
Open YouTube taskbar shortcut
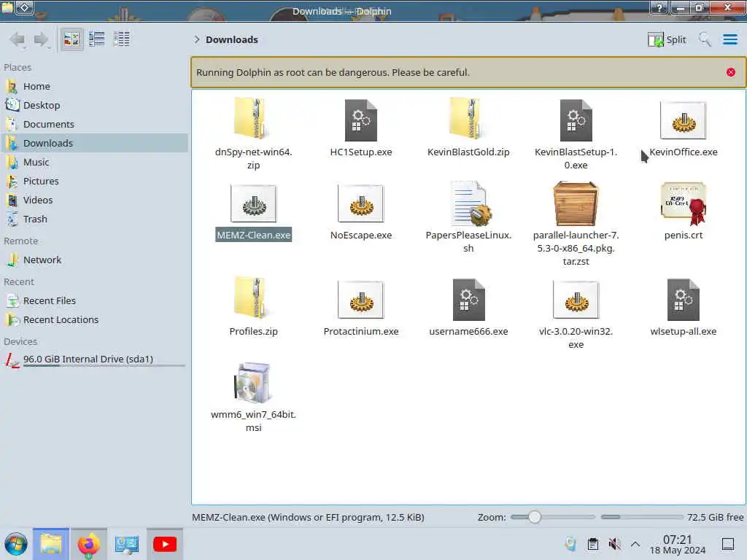pyautogui.click(x=165, y=544)
